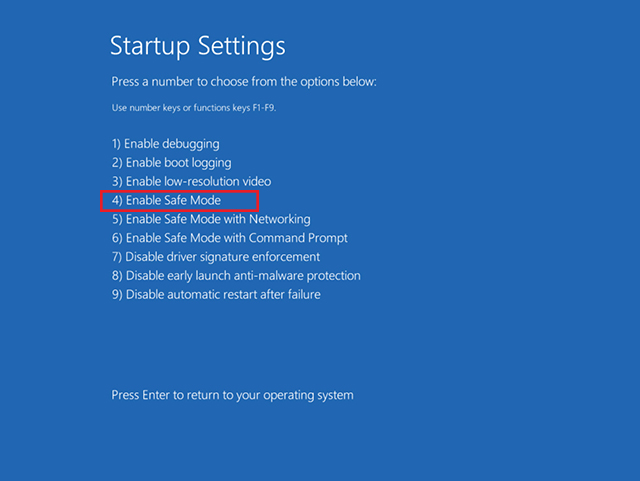Image resolution: width=640 pixels, height=481 pixels.
Task: Click Enable Safe Mode option
Action: coord(166,201)
